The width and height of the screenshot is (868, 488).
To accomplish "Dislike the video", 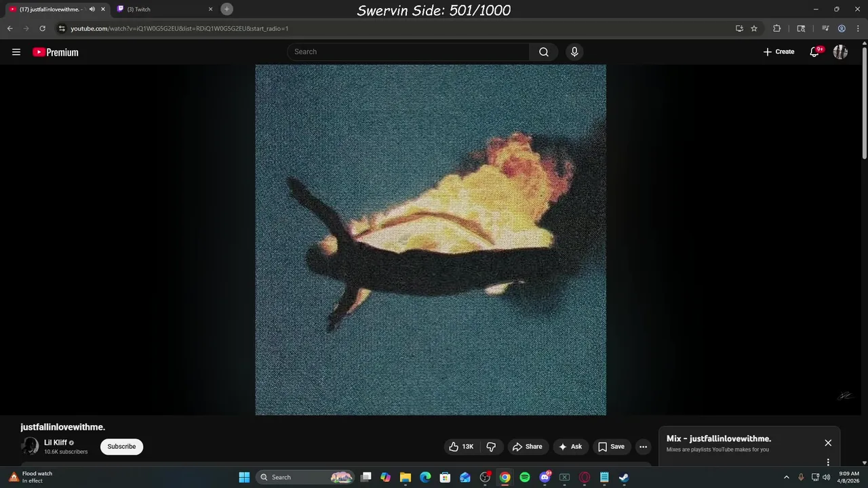I will (x=491, y=447).
